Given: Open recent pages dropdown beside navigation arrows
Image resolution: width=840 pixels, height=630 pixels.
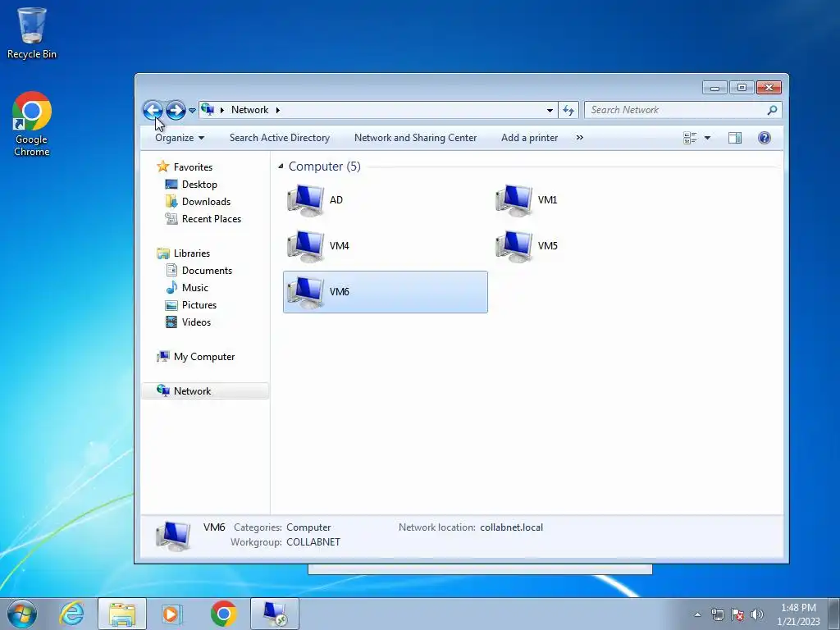Looking at the screenshot, I should pyautogui.click(x=192, y=111).
